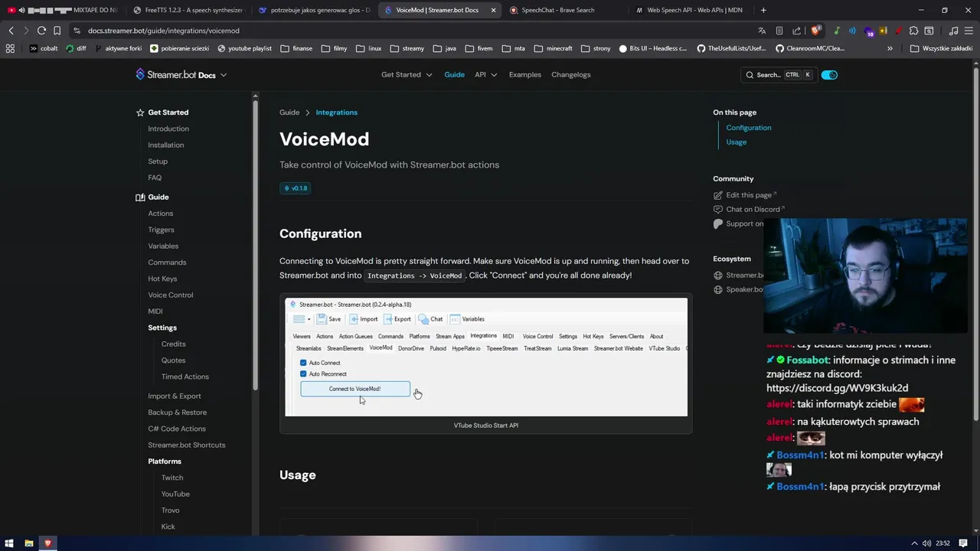Open Timed Actions under Settings
Screen dimensions: 980x551
pyautogui.click(x=185, y=377)
